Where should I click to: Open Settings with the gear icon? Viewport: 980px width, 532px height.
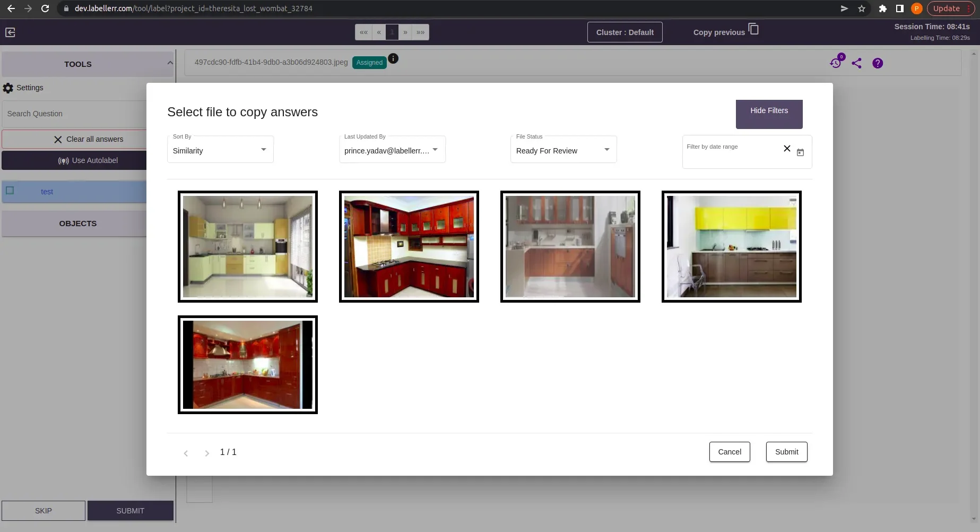pos(8,88)
